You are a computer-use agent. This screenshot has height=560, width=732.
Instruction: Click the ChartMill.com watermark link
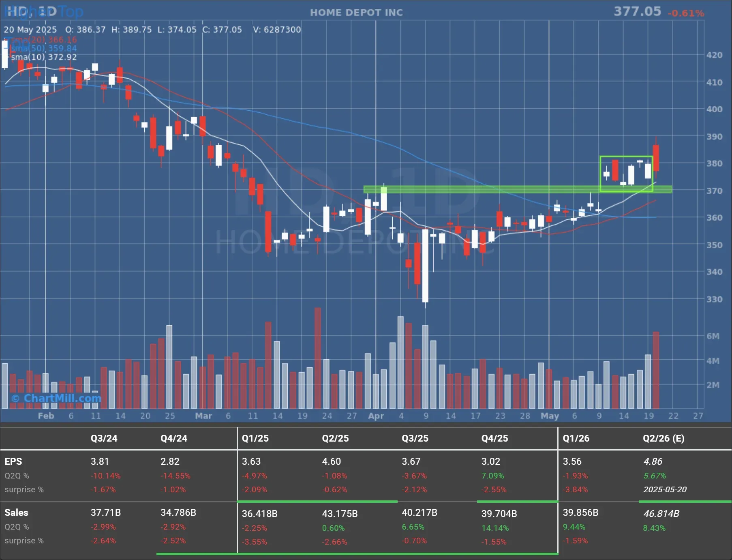click(x=57, y=398)
